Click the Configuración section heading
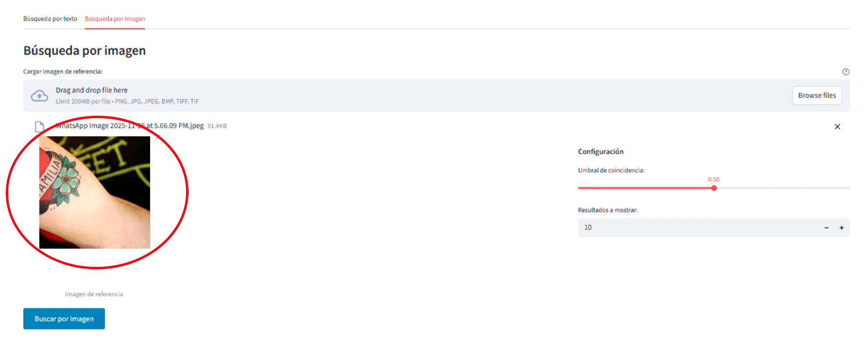The width and height of the screenshot is (868, 348). (x=600, y=152)
